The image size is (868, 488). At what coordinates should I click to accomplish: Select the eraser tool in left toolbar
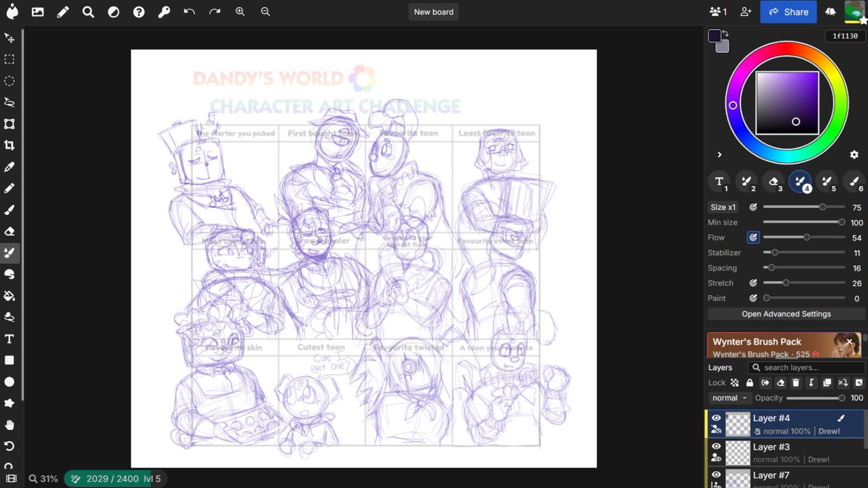click(9, 232)
